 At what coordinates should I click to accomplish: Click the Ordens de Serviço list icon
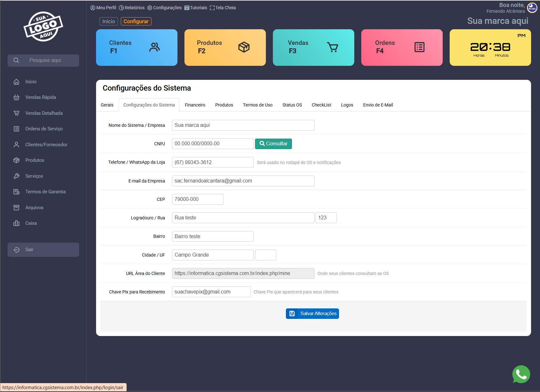[17, 129]
